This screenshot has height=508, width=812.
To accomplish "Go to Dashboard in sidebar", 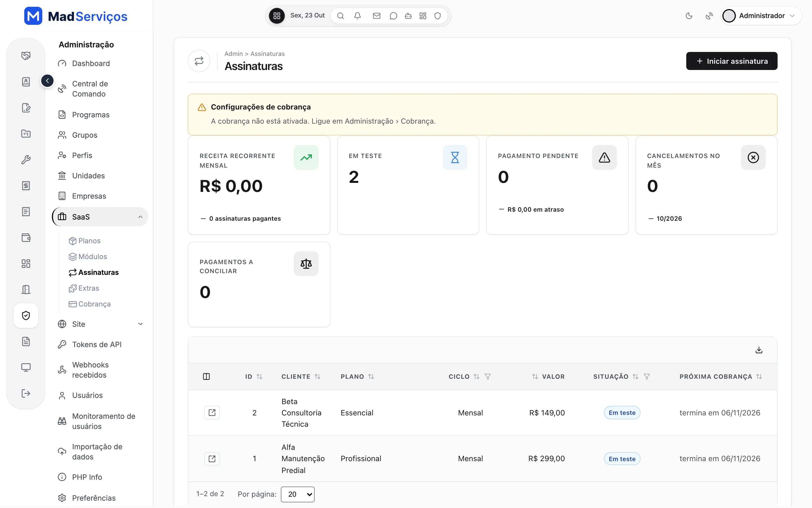I will click(91, 63).
